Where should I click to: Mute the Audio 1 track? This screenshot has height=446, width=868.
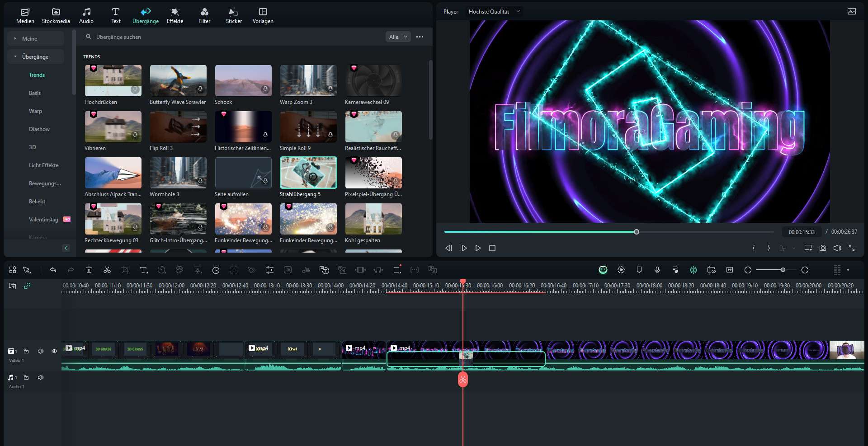41,377
